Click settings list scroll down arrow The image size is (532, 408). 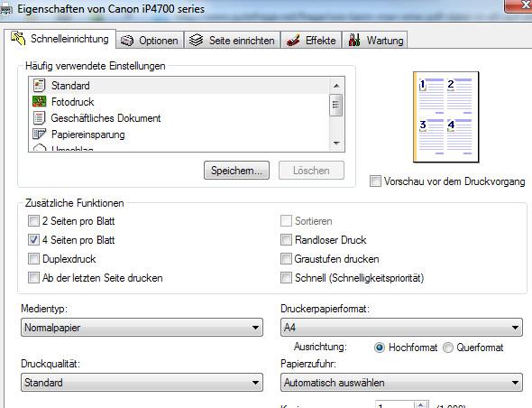point(336,144)
